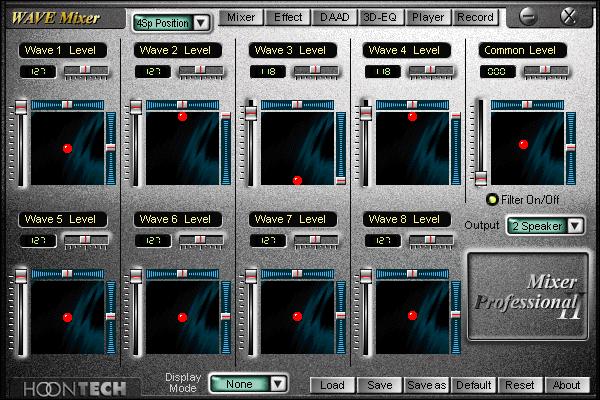Click the Wave 8 level horizontal slider
The height and width of the screenshot is (400, 600).
click(431, 241)
